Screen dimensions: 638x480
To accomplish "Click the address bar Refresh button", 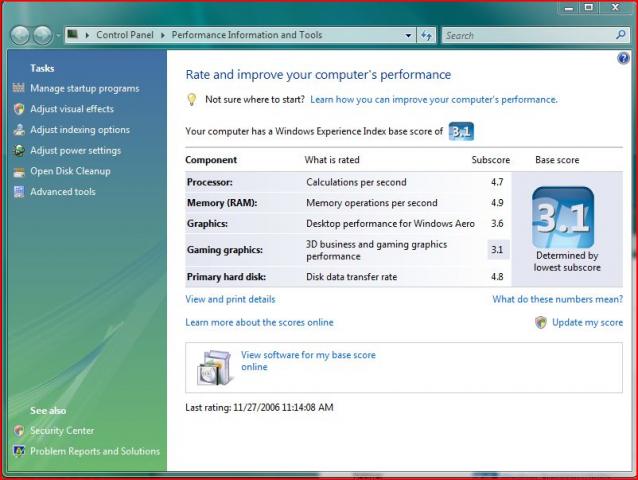I will (426, 35).
